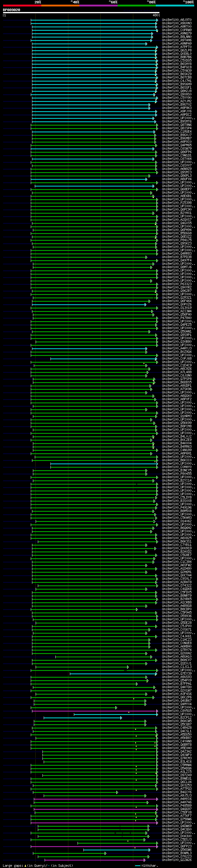Select the label UniRef100_A4RYJ3
The width and height of the screenshot is (197, 868).
pyautogui.click(x=177, y=349)
